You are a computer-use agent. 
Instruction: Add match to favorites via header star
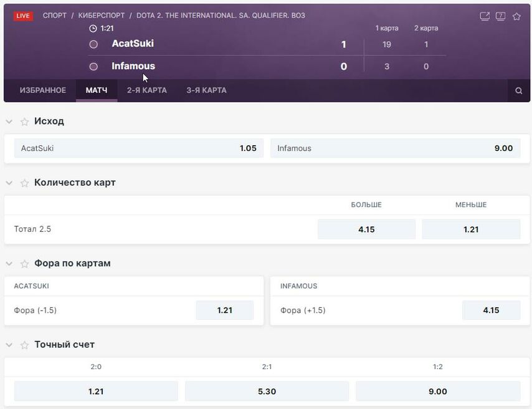pyautogui.click(x=516, y=16)
